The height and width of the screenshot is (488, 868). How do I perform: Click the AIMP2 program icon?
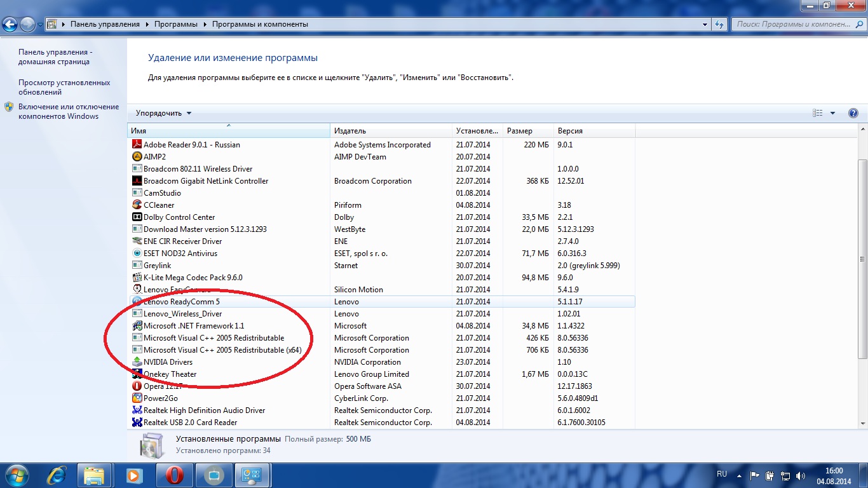tap(137, 157)
